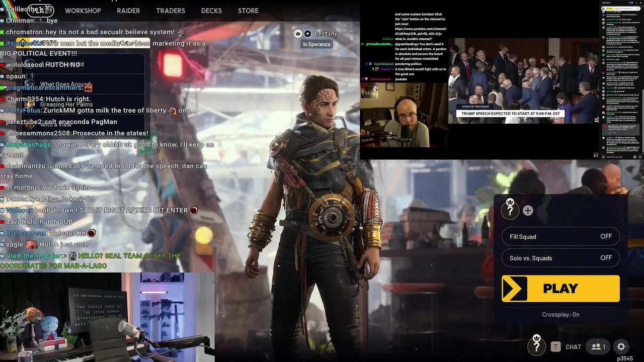The image size is (644, 362).
Task: Start matchmaking with the yellow PLAY button
Action: pyautogui.click(x=560, y=289)
